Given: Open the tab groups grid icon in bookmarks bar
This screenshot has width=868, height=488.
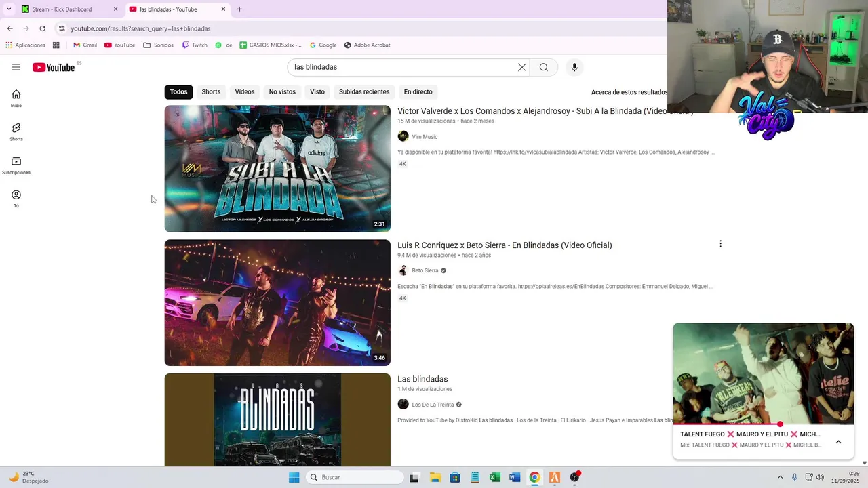Looking at the screenshot, I should pyautogui.click(x=56, y=45).
